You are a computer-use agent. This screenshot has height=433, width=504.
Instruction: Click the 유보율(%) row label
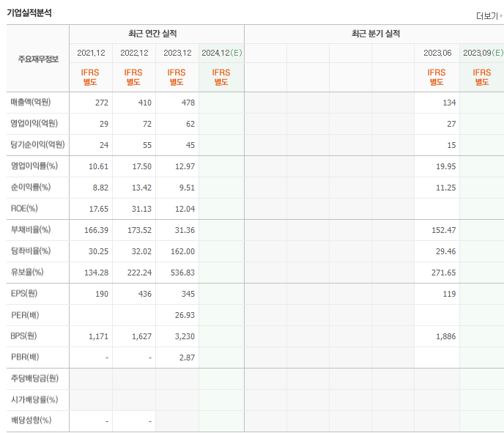27,272
